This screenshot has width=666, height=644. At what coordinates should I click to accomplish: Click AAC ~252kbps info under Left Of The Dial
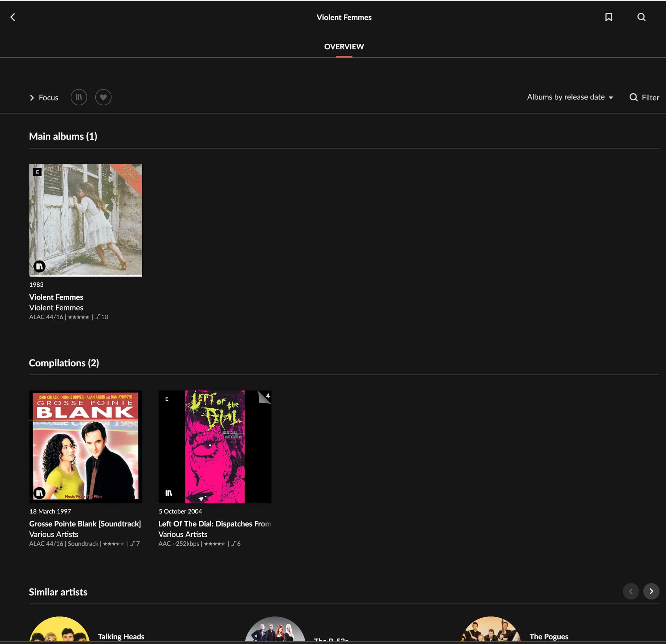(x=179, y=543)
